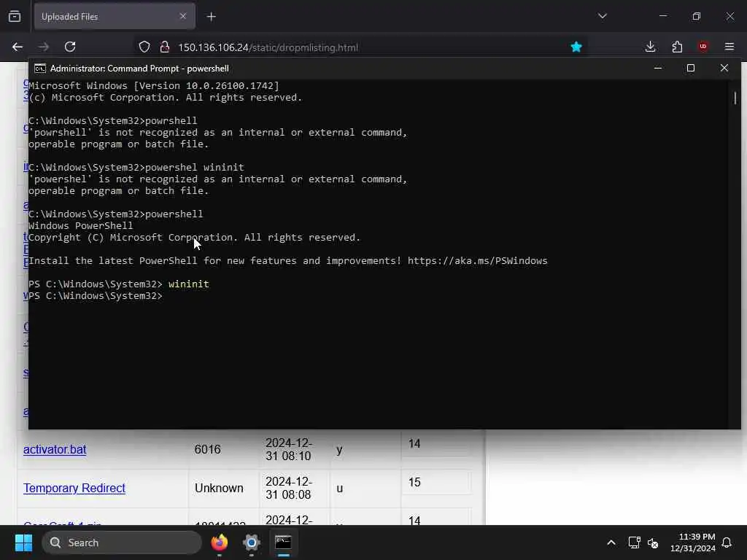
Task: Click the https://aka.ms/PSWindows text in console
Action: tap(477, 261)
